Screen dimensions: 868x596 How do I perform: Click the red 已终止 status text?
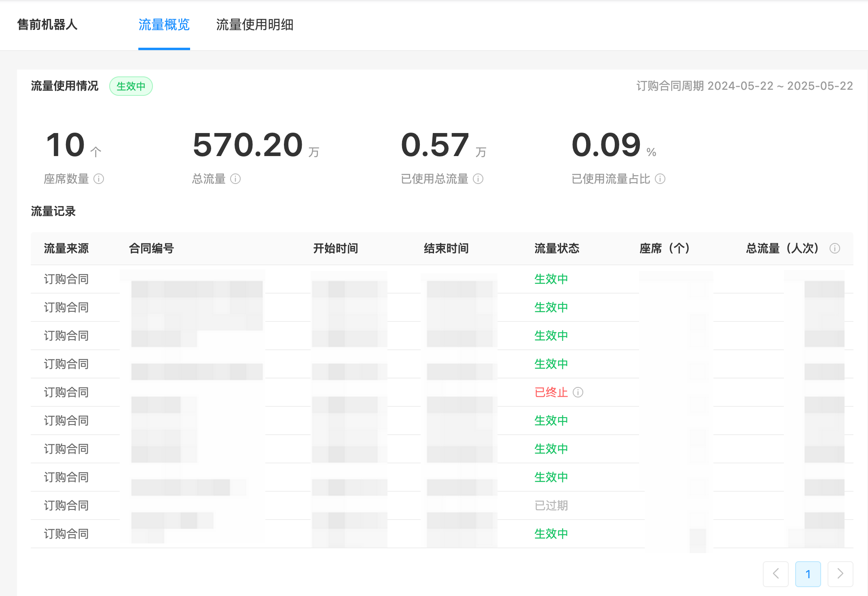point(551,392)
